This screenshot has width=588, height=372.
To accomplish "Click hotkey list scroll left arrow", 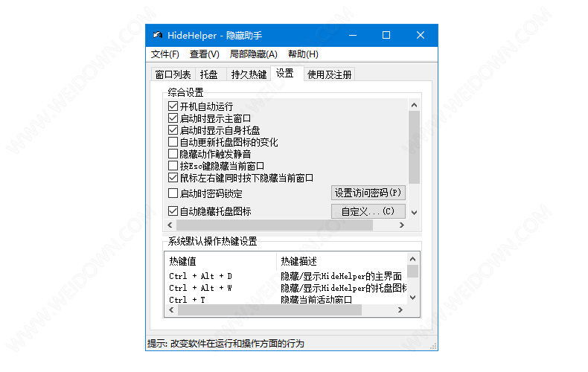I will point(171,310).
